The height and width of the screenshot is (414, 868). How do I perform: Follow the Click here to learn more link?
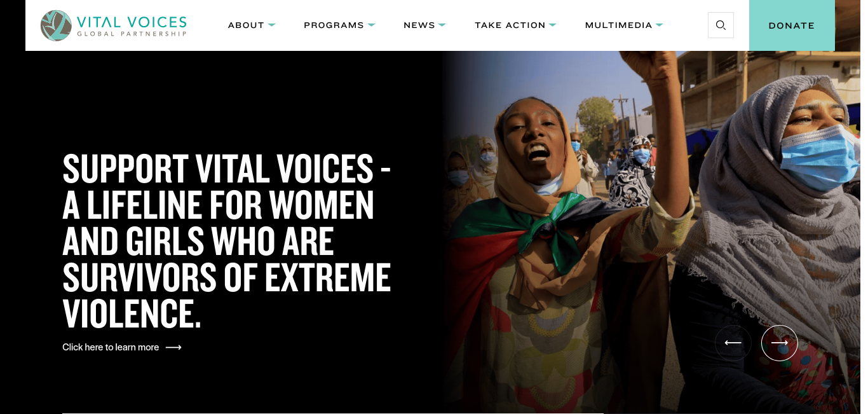111,347
